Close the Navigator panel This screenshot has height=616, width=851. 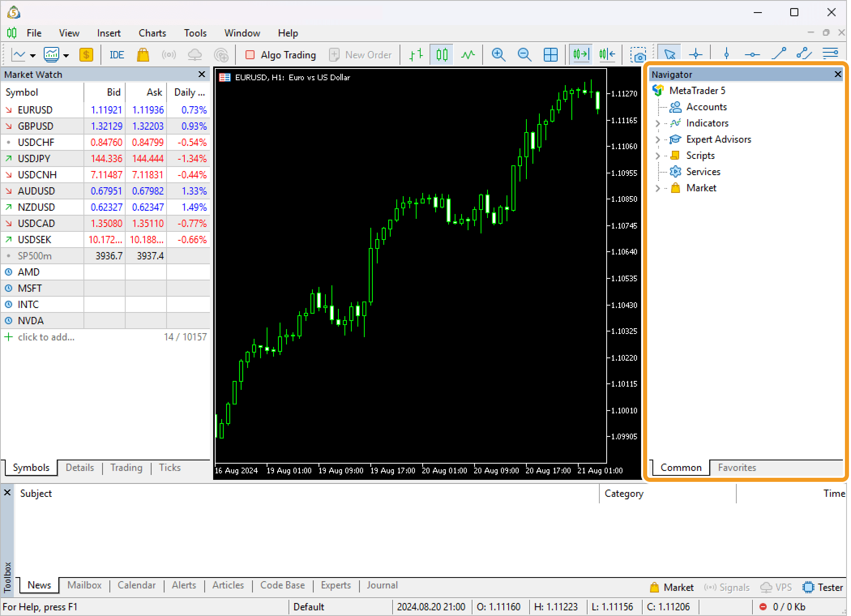click(838, 75)
